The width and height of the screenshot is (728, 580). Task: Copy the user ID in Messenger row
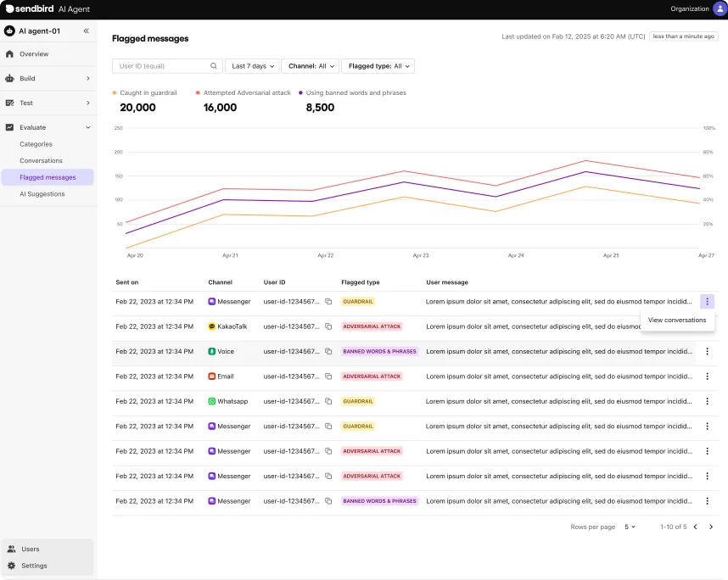(x=328, y=302)
